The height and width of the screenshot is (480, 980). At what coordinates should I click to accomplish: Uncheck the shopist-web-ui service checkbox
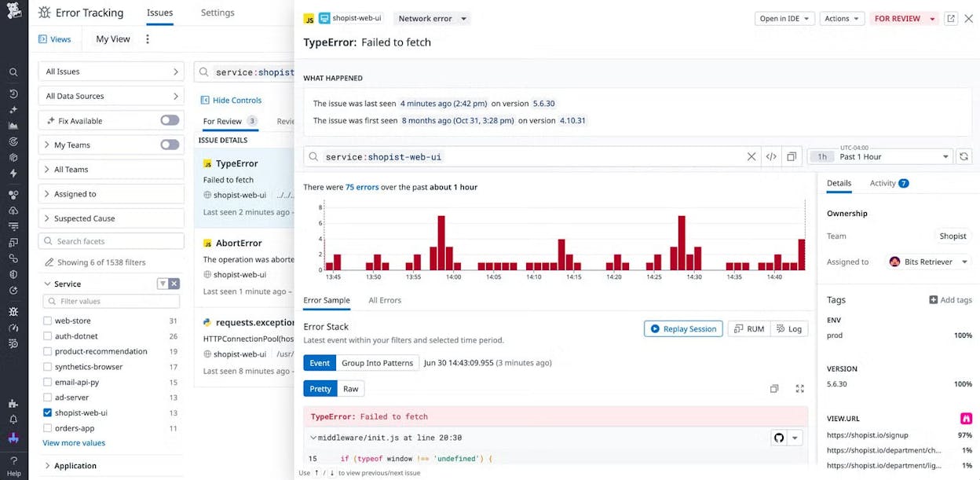[47, 413]
